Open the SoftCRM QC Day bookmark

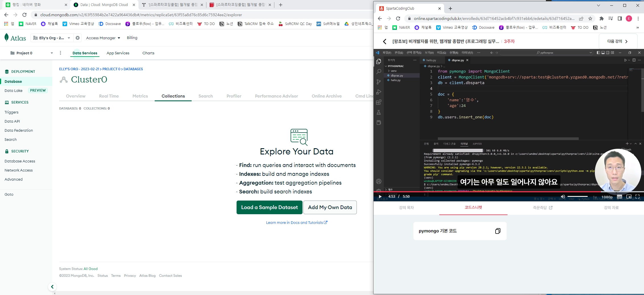coord(295,24)
